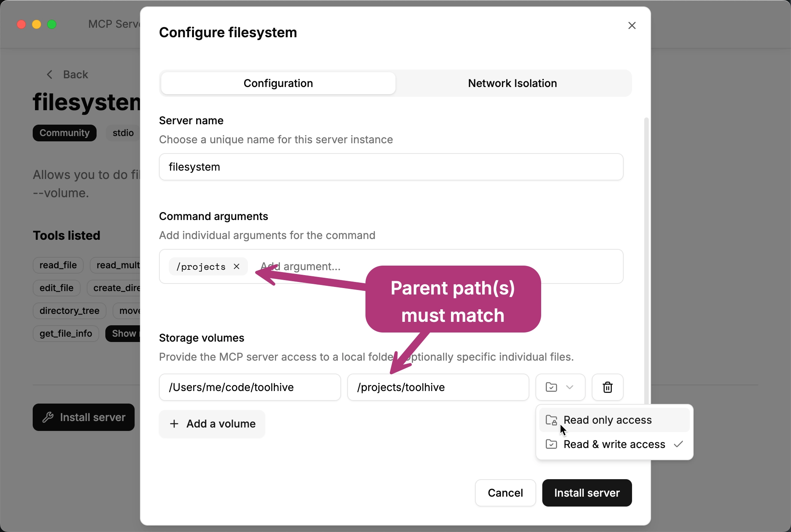Screen dimensions: 791x532
Task: Switch to the Network Isolation tab
Action: click(x=512, y=83)
